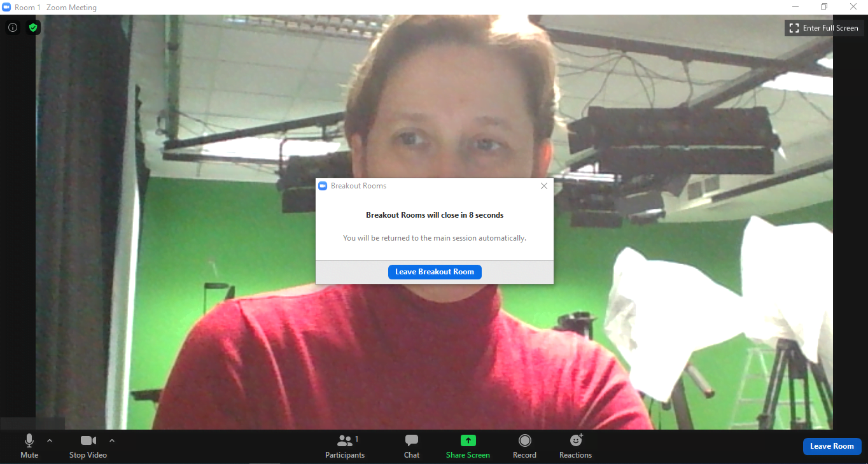Start sharing with Share Screen
This screenshot has width=868, height=464.
point(468,446)
